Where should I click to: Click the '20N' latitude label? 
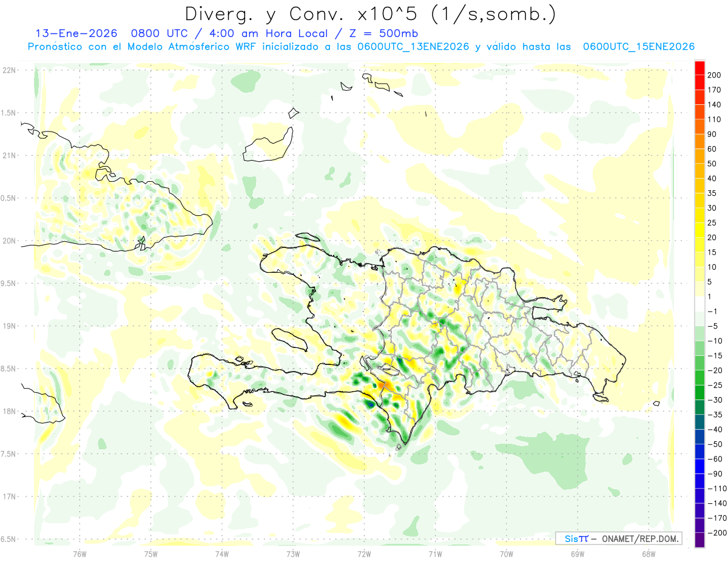(10, 241)
